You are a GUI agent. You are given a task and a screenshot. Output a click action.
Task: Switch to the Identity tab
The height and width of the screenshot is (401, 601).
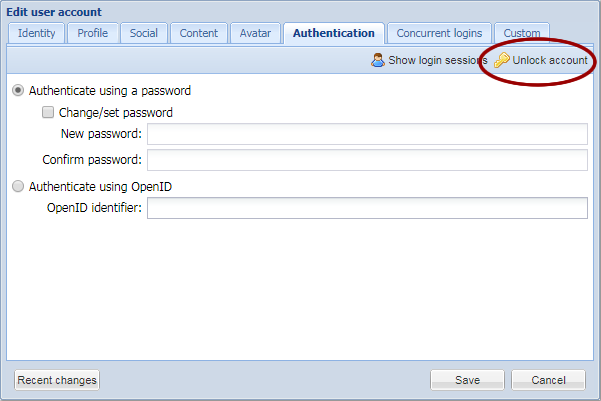(x=36, y=33)
